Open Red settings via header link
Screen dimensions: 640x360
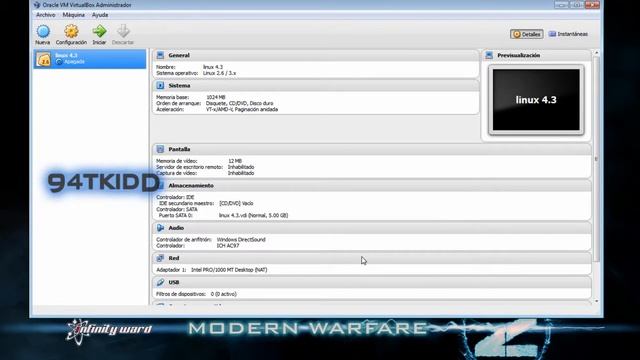(x=174, y=258)
